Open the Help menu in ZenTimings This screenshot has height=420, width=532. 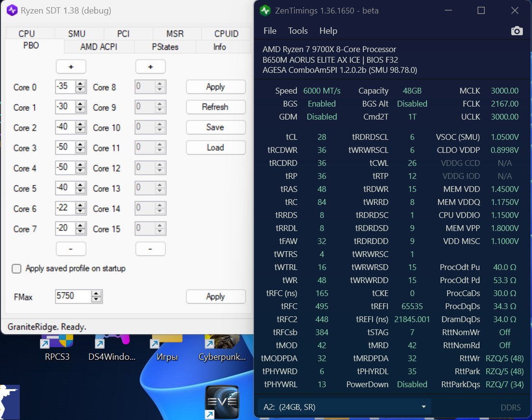pos(328,31)
